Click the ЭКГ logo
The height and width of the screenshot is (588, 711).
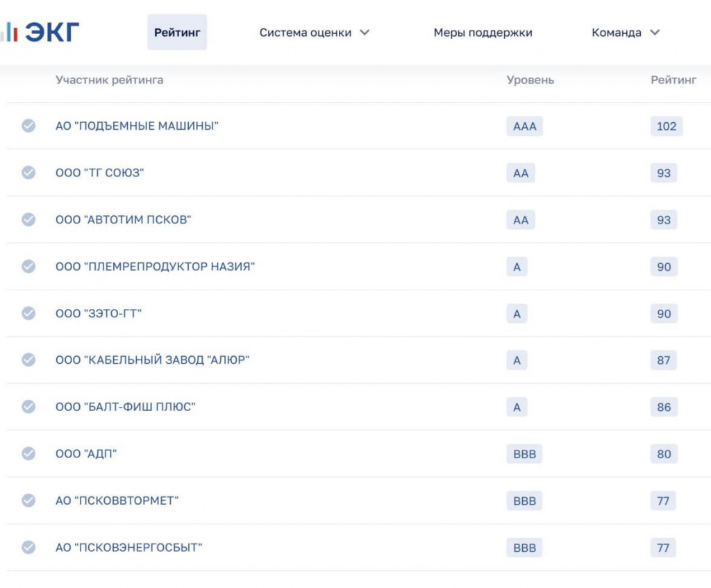[40, 32]
